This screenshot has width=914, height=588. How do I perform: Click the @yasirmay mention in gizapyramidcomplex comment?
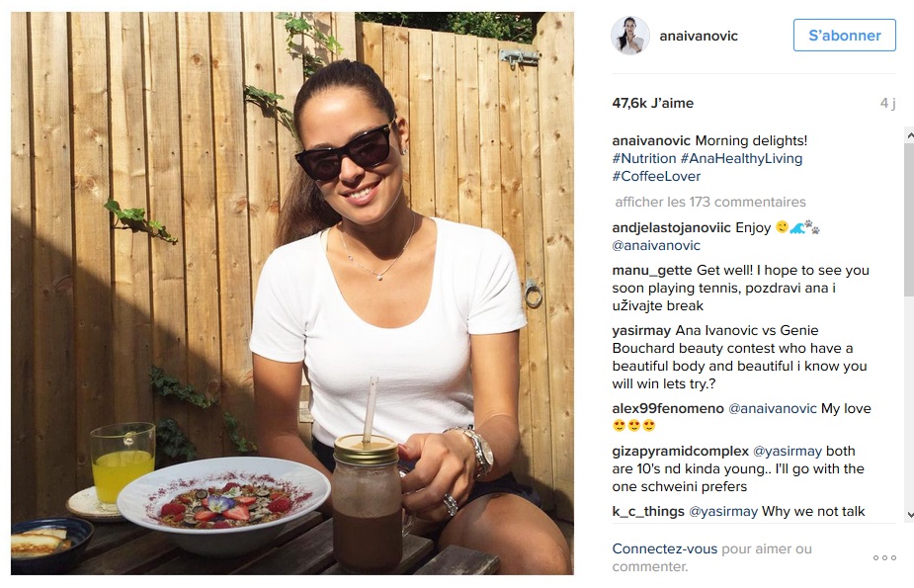point(787,451)
